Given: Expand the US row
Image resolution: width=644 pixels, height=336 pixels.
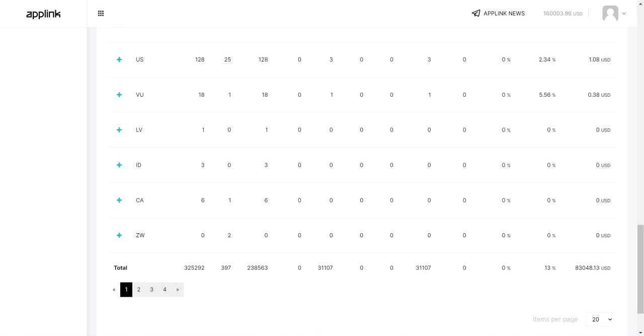Looking at the screenshot, I should pyautogui.click(x=119, y=59).
